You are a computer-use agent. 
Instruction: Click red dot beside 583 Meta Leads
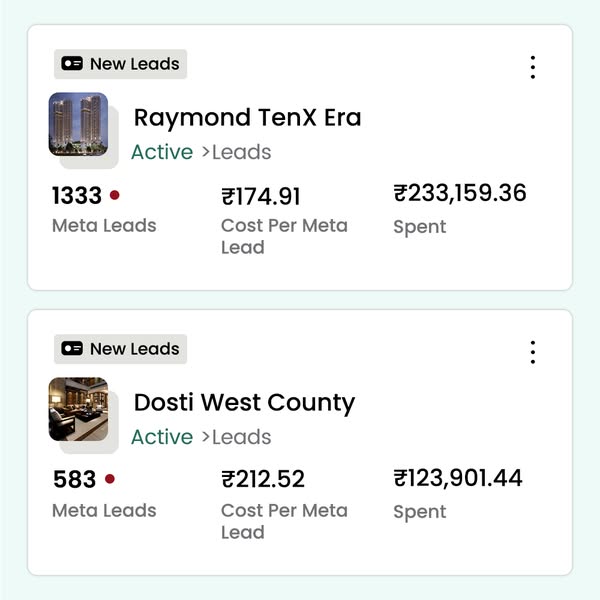click(109, 479)
